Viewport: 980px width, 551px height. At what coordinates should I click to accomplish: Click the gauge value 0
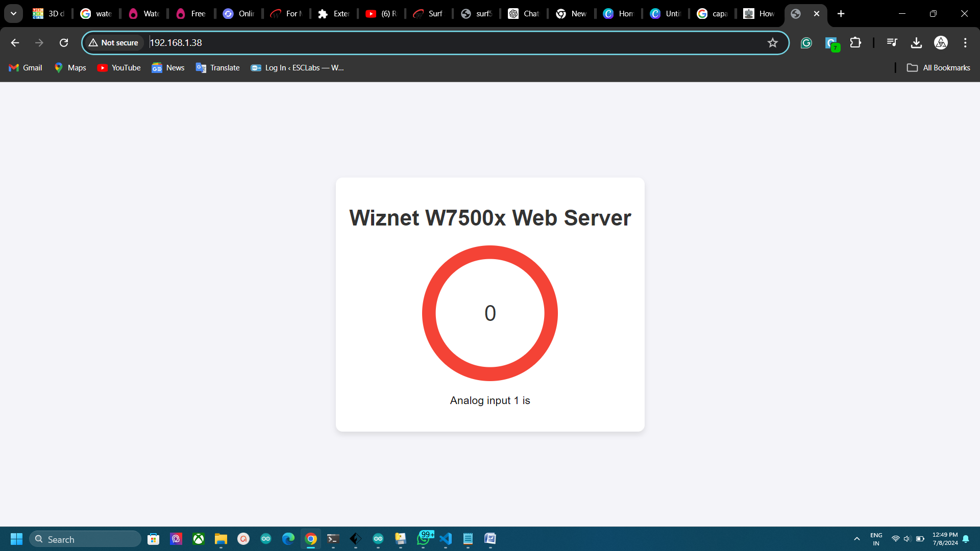point(490,313)
